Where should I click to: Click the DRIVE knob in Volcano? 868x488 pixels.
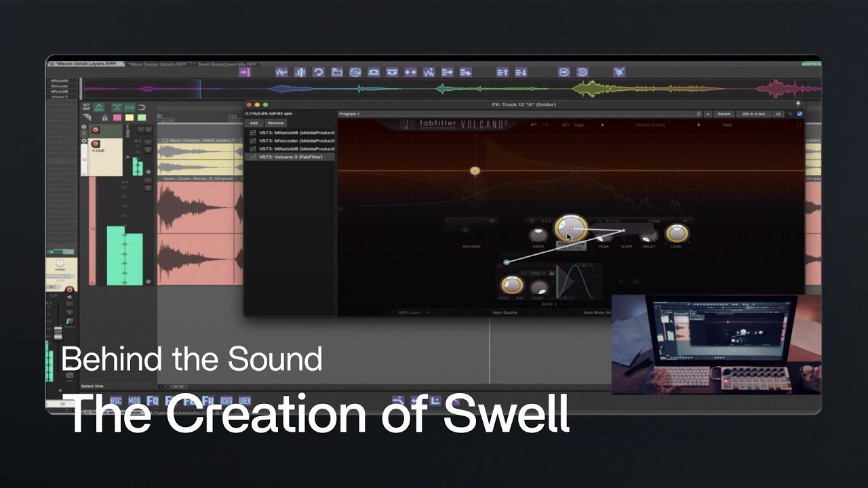click(x=538, y=235)
